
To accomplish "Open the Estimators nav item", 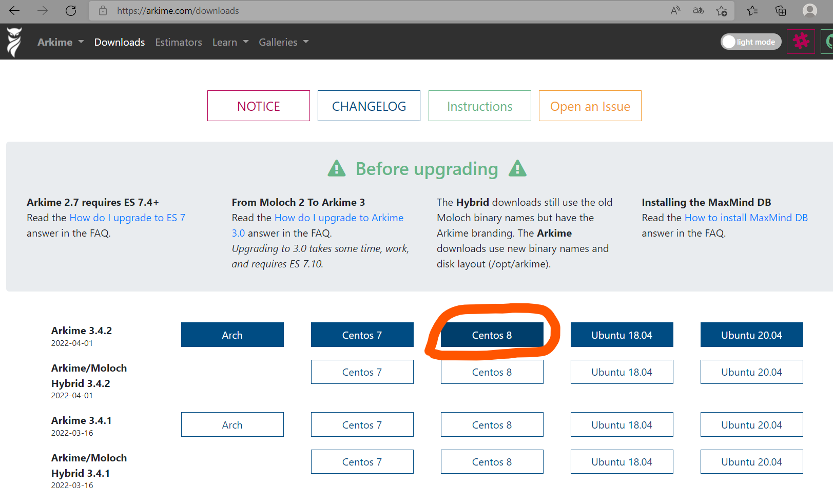I will tap(179, 42).
